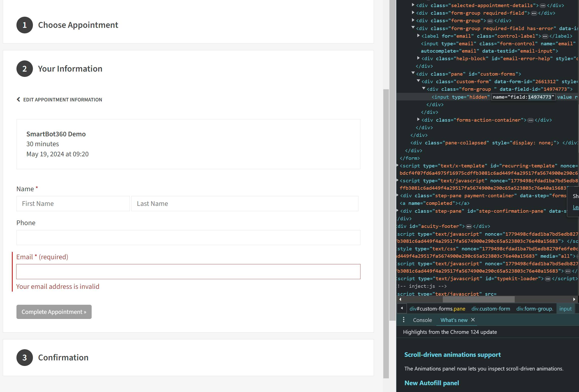Focus the Phone input field
This screenshot has height=392, width=579.
tap(188, 237)
